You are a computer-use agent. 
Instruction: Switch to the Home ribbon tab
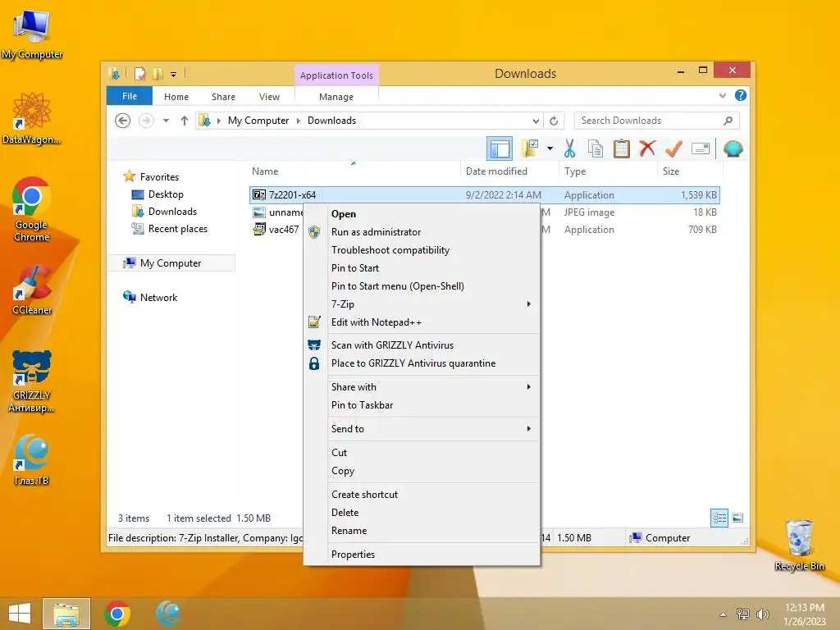[x=176, y=97]
